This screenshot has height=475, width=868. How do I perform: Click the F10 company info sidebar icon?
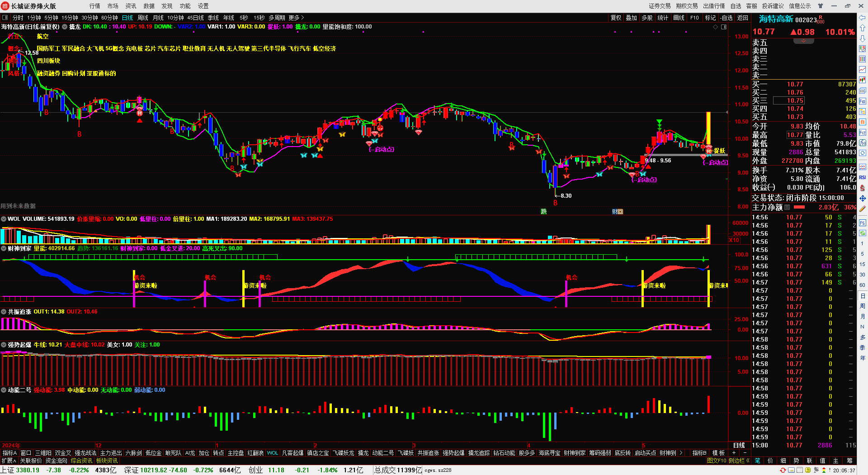click(863, 101)
